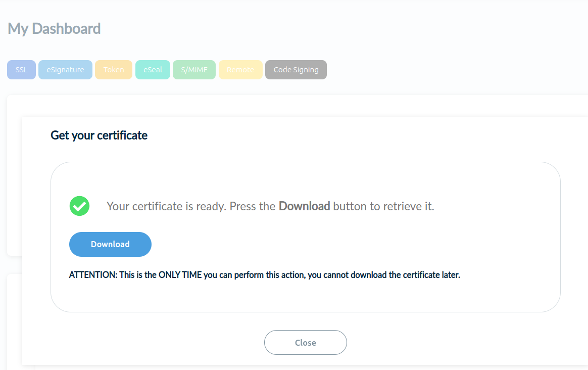Go to the eSeal tab

click(x=153, y=70)
